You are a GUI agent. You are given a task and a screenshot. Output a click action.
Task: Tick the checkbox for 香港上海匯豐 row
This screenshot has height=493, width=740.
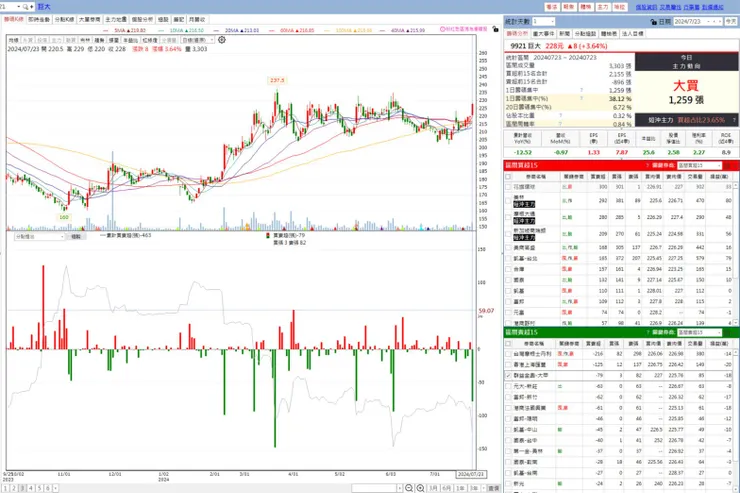tap(508, 364)
